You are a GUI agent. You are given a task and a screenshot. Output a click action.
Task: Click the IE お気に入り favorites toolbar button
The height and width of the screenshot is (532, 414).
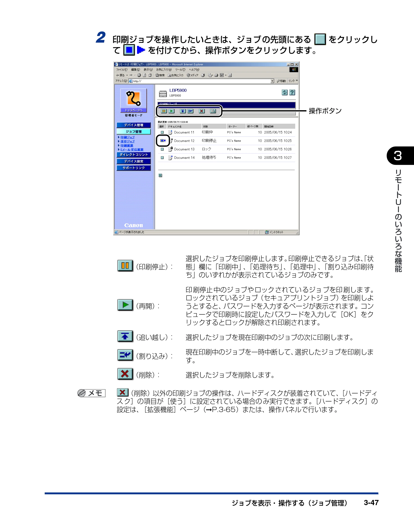pos(175,75)
